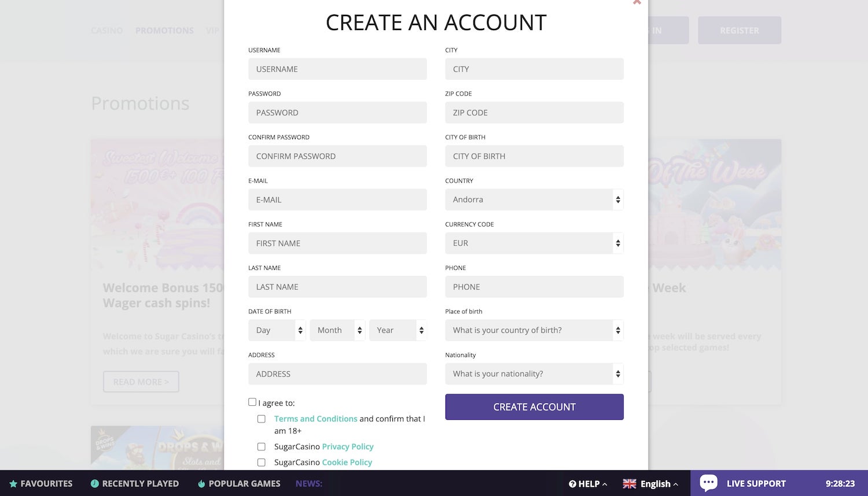Click the UK flag language icon
Image resolution: width=868 pixels, height=496 pixels.
click(630, 484)
